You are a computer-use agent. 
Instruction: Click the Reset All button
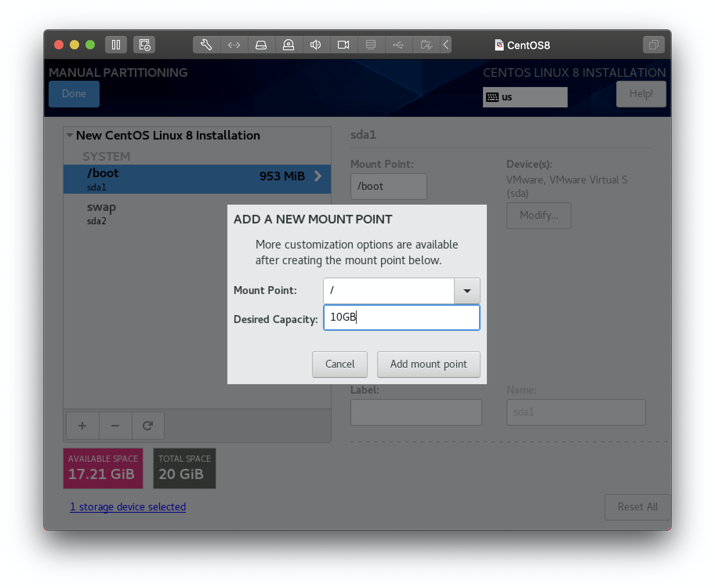(x=637, y=507)
